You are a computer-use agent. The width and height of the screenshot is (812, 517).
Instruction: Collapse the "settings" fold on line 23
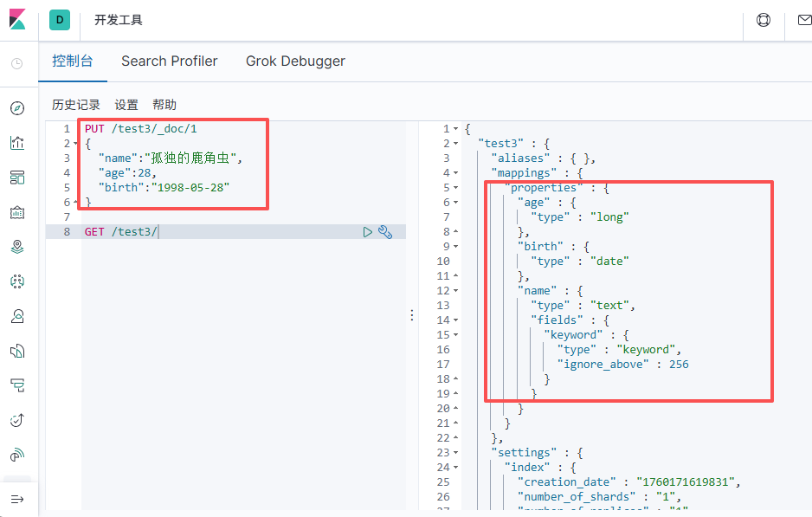456,453
